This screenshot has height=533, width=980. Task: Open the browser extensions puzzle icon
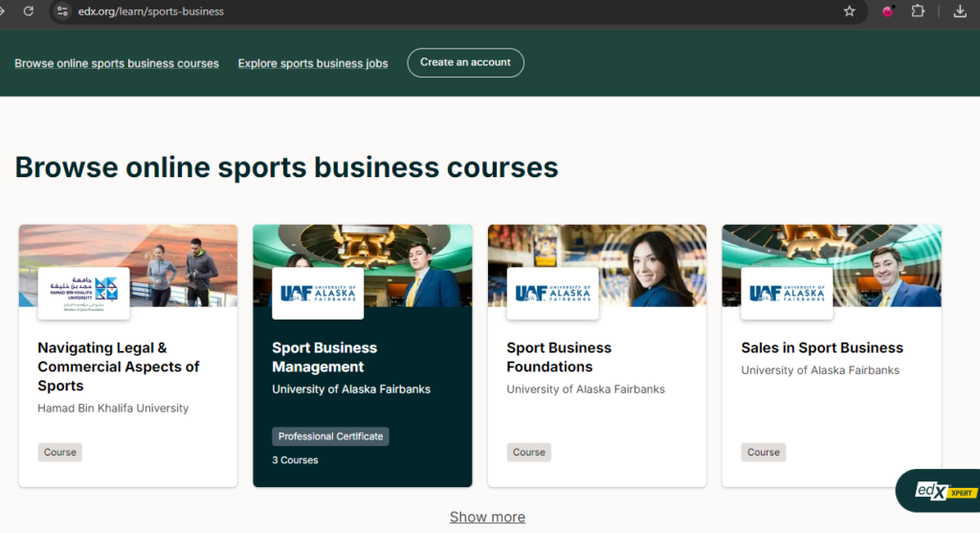(918, 11)
